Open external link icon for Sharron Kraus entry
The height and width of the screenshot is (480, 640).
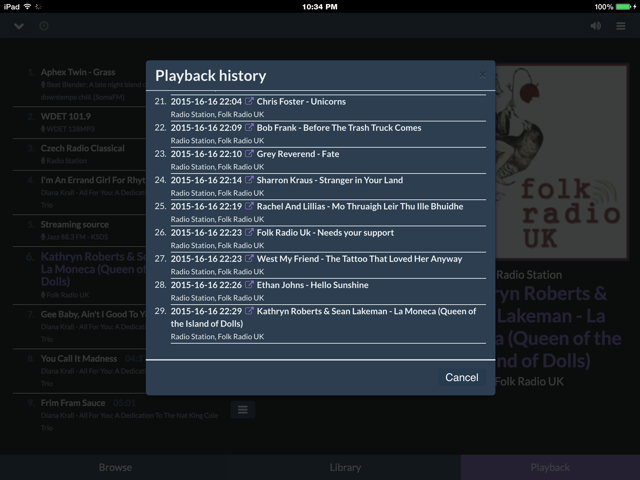249,180
